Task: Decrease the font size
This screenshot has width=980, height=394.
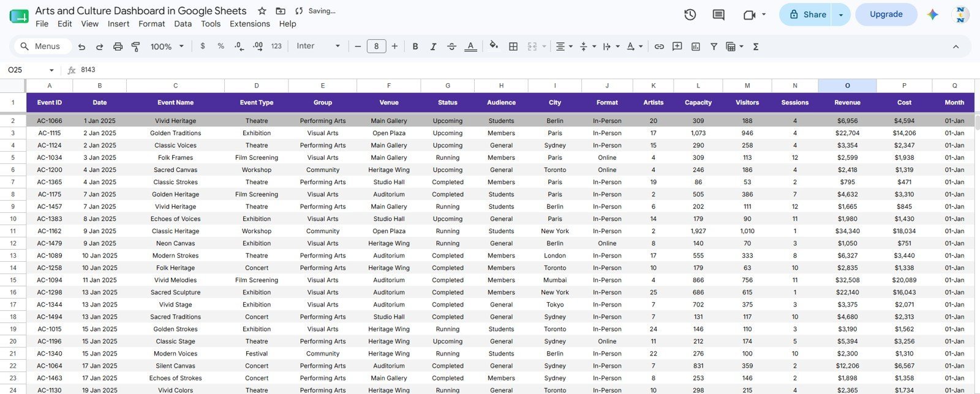Action: pos(358,46)
